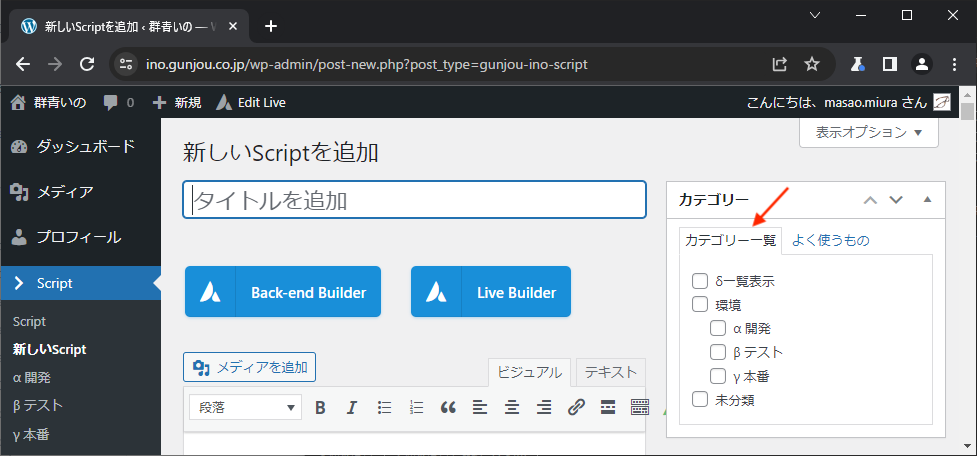Screen dimensions: 977x456
Task: Tick the 未分類 category checkbox
Action: (x=700, y=400)
